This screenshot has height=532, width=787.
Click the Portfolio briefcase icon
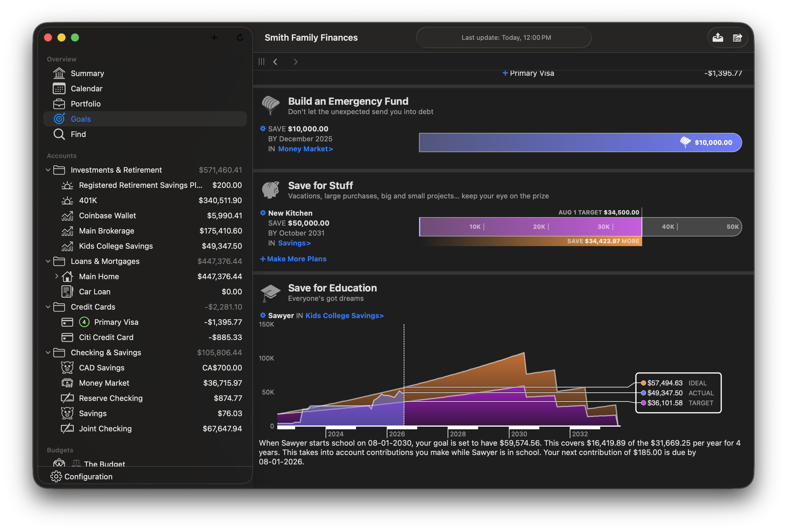[59, 104]
